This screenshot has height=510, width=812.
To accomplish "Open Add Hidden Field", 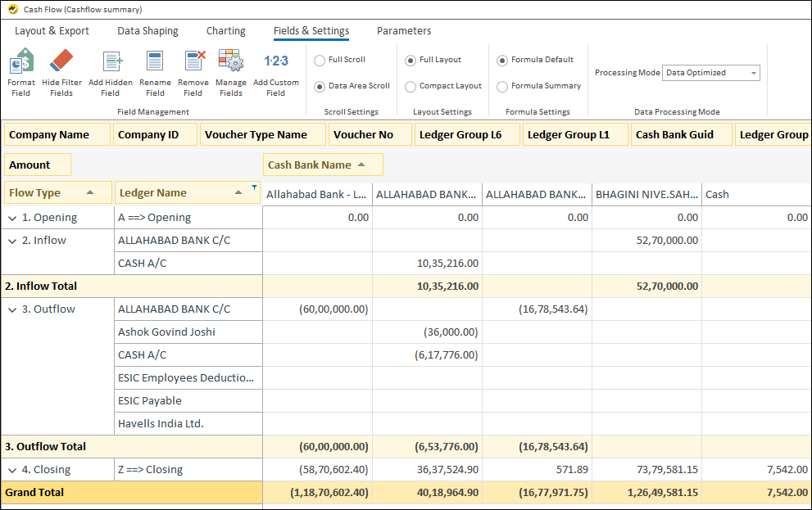I will click(111, 72).
